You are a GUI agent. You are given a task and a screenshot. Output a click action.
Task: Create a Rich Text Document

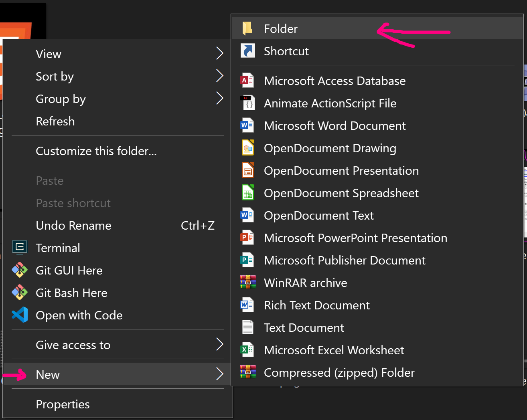377,305
